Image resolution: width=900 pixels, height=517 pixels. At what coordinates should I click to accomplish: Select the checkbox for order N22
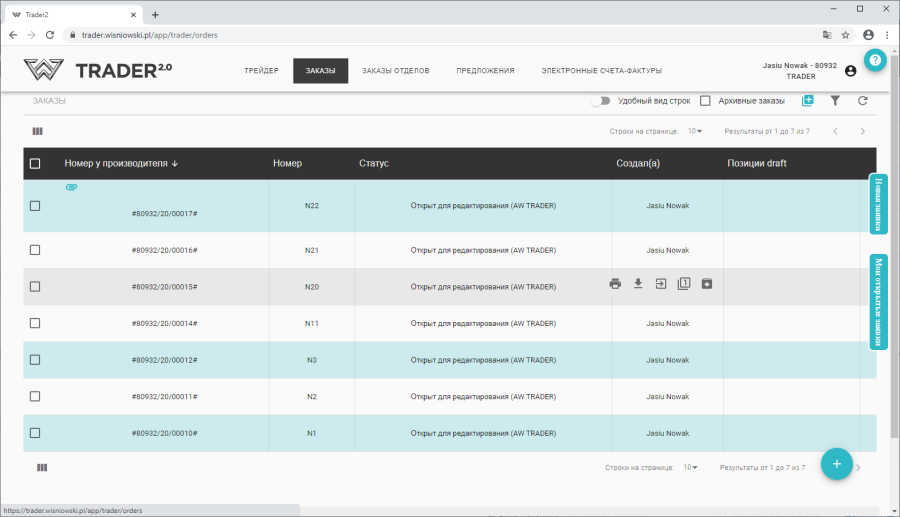point(35,206)
